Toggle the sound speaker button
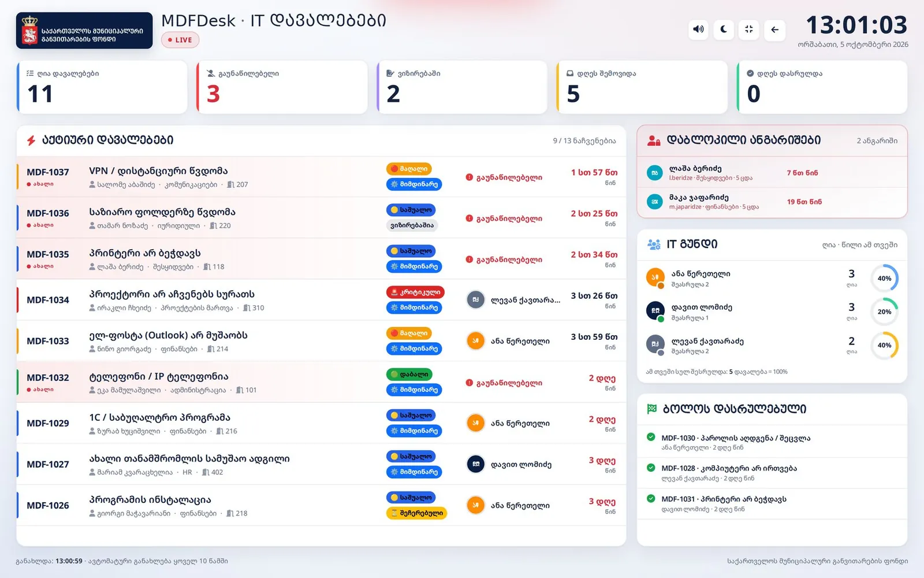This screenshot has height=578, width=924. coord(698,29)
